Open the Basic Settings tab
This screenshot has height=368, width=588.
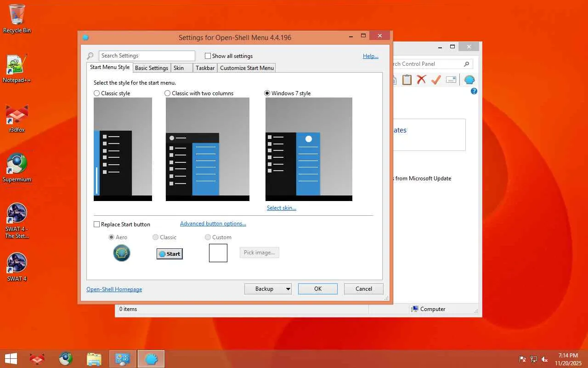(152, 68)
